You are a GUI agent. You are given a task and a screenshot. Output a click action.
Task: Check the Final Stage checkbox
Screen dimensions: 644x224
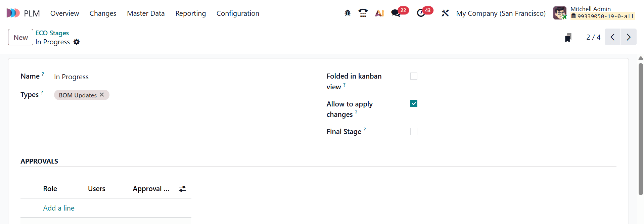tap(413, 131)
